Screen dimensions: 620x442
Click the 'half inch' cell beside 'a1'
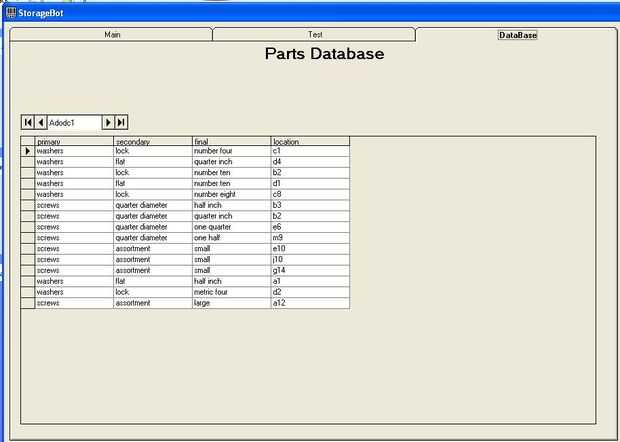tap(231, 281)
